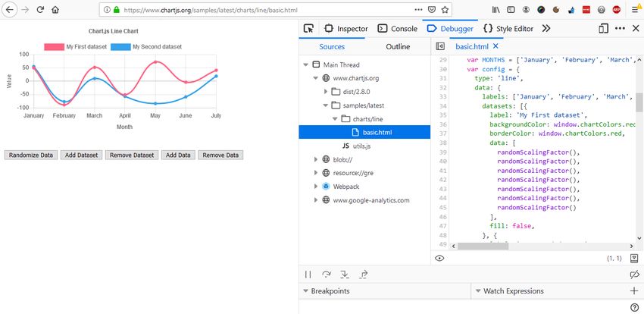Open responsive design mode icon in DevTools
Image resolution: width=644 pixels, height=314 pixels.
click(x=604, y=28)
